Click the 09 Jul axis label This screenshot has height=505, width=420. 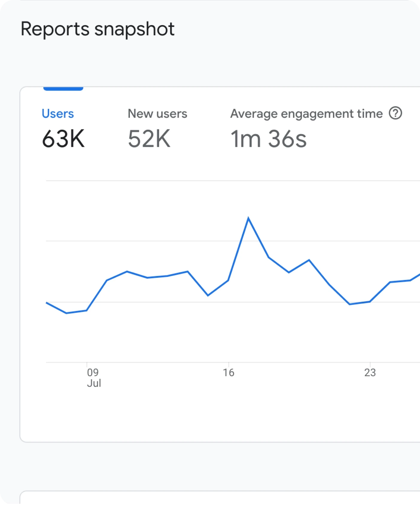[94, 378]
